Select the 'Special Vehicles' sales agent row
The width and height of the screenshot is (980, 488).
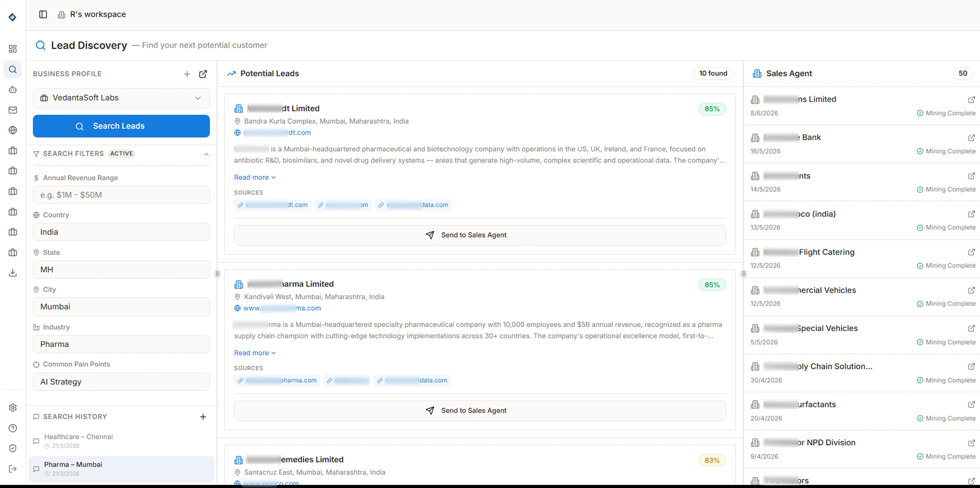click(x=862, y=335)
